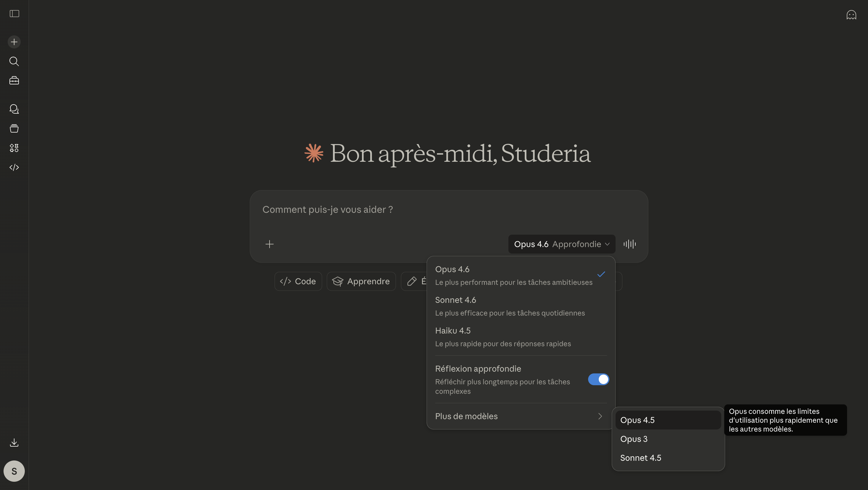Open chats list icon in sidebar
868x490 pixels.
tap(14, 109)
